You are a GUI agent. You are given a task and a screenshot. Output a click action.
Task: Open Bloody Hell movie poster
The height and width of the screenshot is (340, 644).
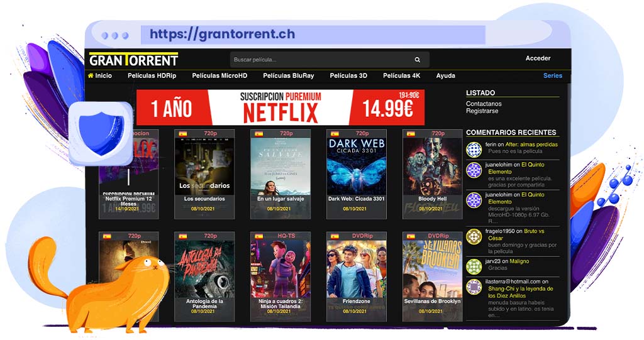click(433, 166)
